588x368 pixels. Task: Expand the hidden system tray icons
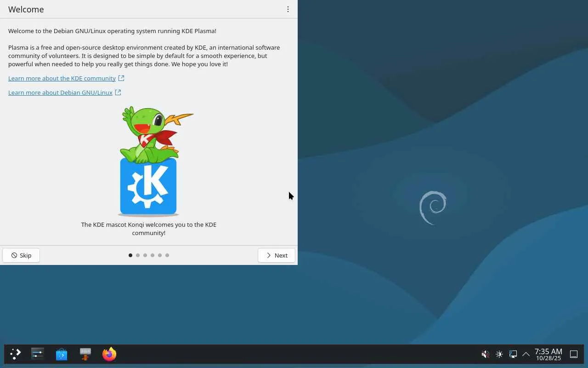(x=526, y=354)
